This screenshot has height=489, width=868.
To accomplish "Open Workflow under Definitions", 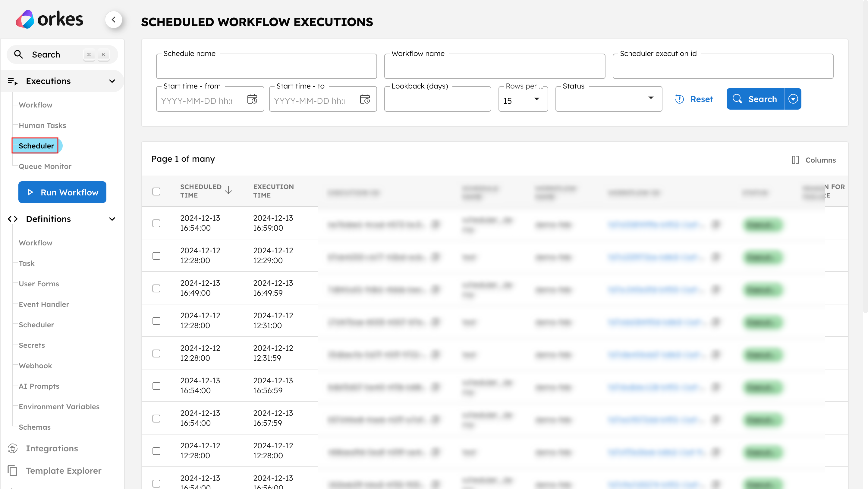I will [35, 243].
